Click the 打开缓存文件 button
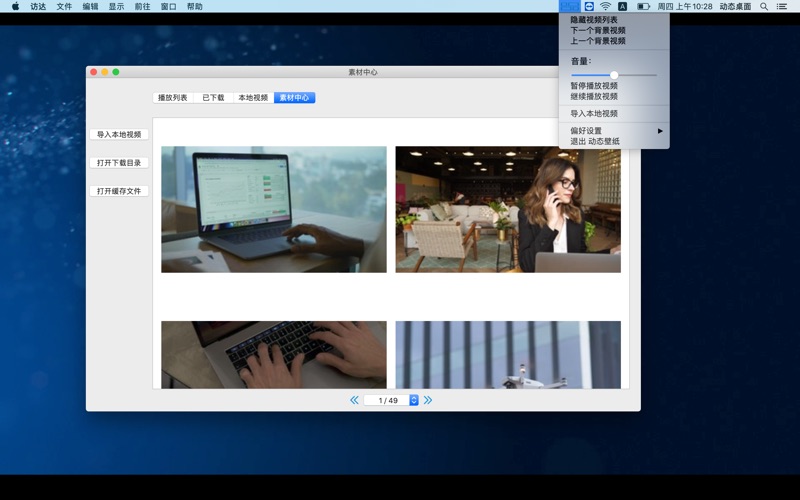 tap(119, 191)
